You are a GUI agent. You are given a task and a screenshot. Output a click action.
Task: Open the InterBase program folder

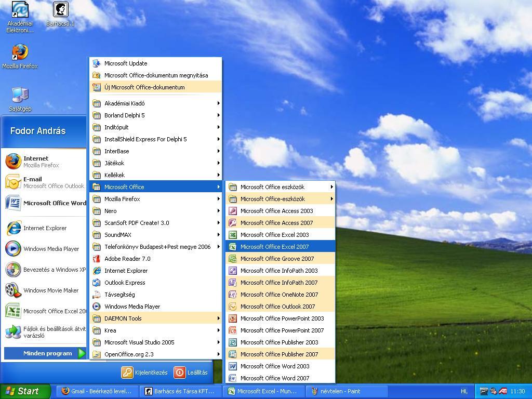pyautogui.click(x=156, y=151)
